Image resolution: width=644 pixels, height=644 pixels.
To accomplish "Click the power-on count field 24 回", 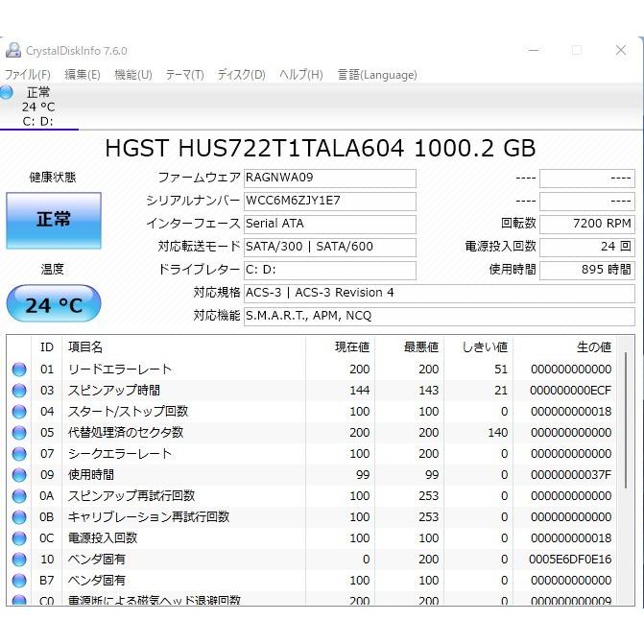I will pos(587,248).
